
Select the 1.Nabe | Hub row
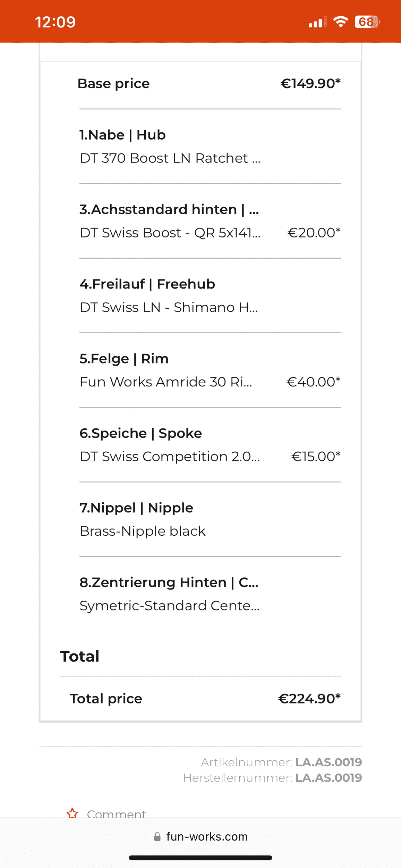coord(210,147)
